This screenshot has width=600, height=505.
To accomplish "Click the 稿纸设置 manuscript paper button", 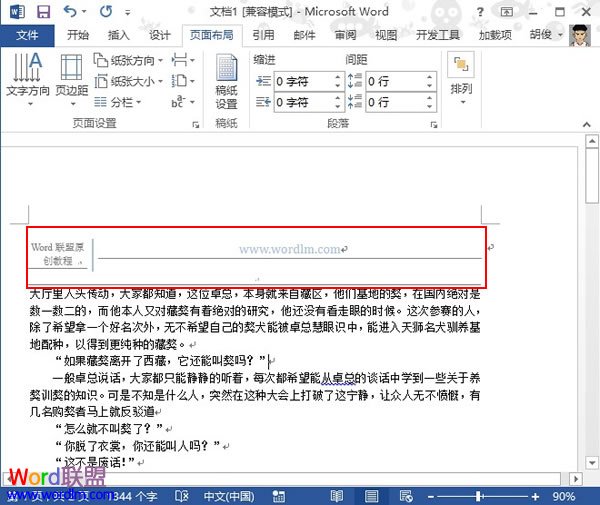I will point(227,78).
